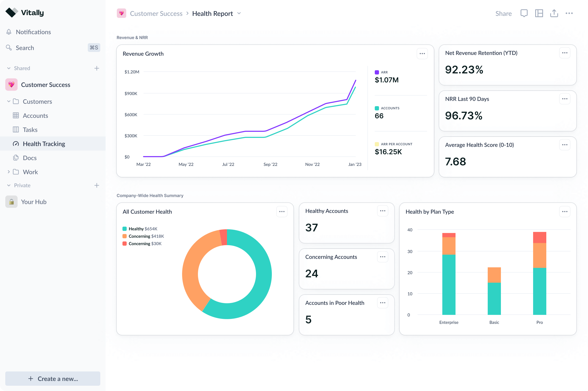588x391 pixels.
Task: Click the layout grid view icon
Action: pyautogui.click(x=539, y=13)
